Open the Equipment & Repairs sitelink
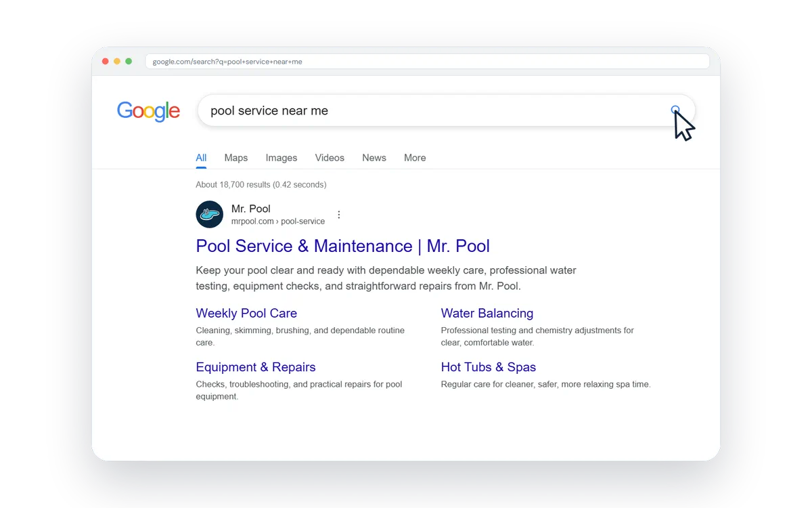This screenshot has height=508, width=812. tap(256, 367)
